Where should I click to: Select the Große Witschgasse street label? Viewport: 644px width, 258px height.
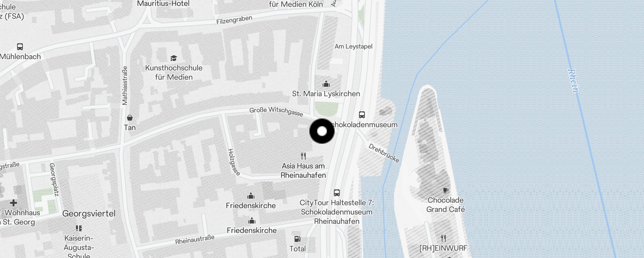tap(276, 111)
